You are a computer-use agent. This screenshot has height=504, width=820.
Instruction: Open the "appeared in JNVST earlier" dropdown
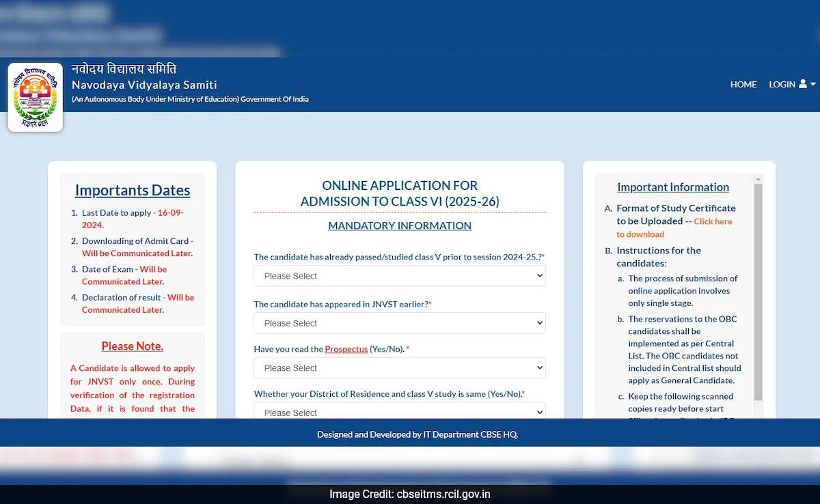(x=399, y=322)
